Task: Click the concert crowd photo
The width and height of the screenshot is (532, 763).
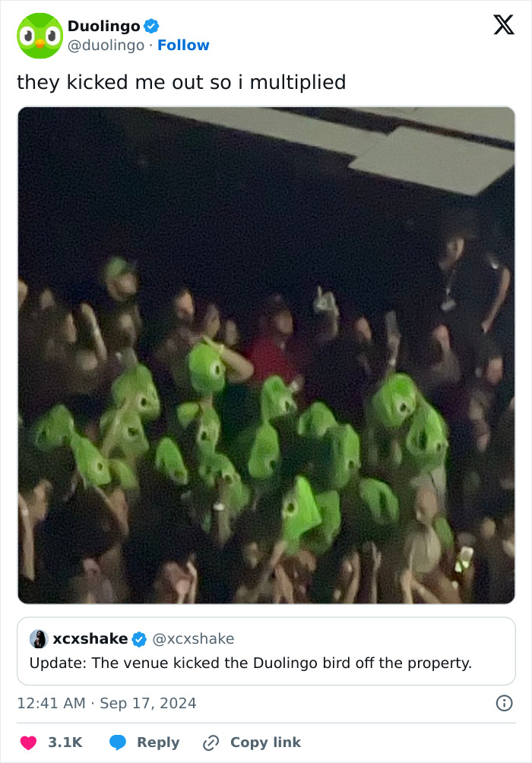Action: pyautogui.click(x=266, y=353)
